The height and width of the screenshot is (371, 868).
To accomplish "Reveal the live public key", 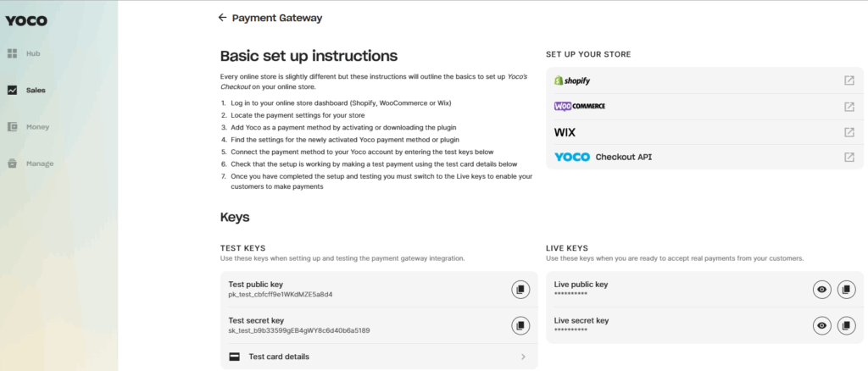I will [821, 290].
